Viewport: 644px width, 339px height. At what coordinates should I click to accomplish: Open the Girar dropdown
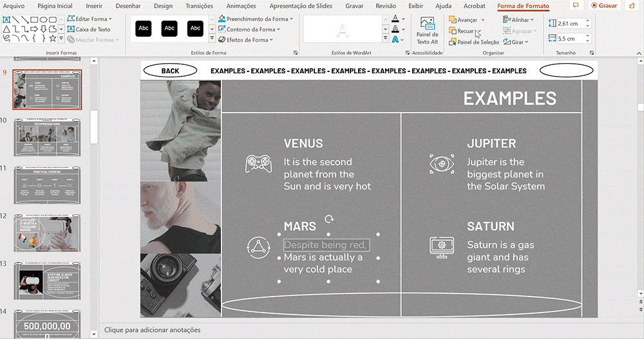click(516, 42)
